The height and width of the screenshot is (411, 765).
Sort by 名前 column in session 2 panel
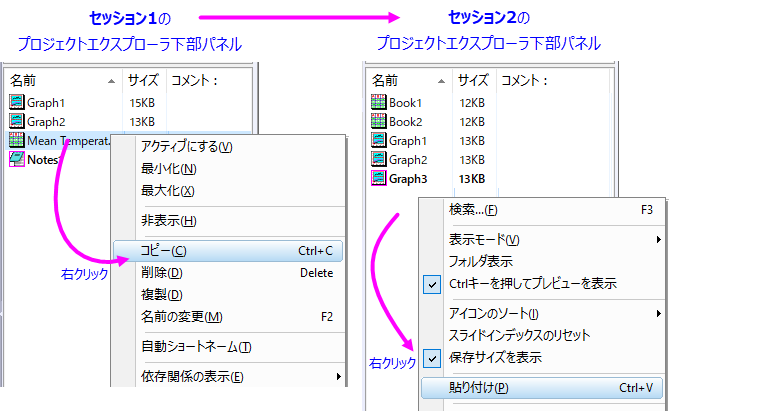409,81
